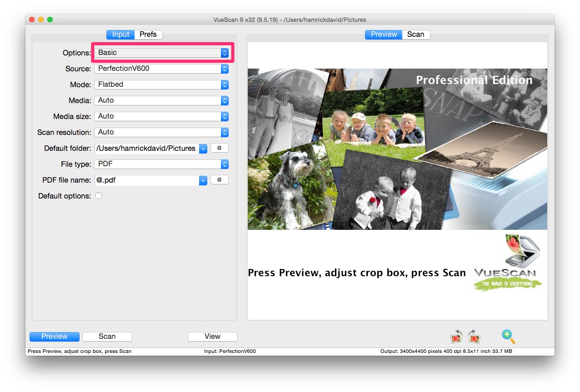
Task: Click the View button
Action: pos(212,336)
